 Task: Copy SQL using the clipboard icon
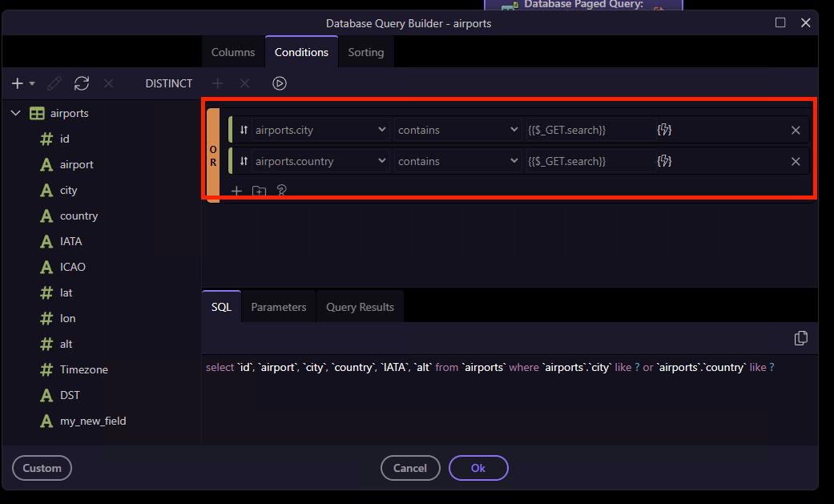pyautogui.click(x=800, y=338)
